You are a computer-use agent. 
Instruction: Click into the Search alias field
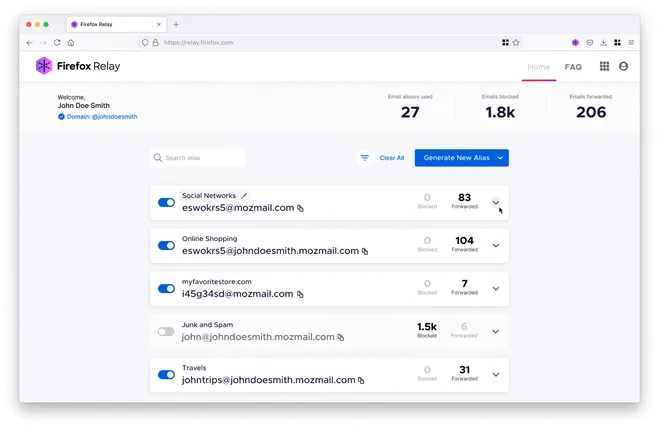pyautogui.click(x=197, y=158)
